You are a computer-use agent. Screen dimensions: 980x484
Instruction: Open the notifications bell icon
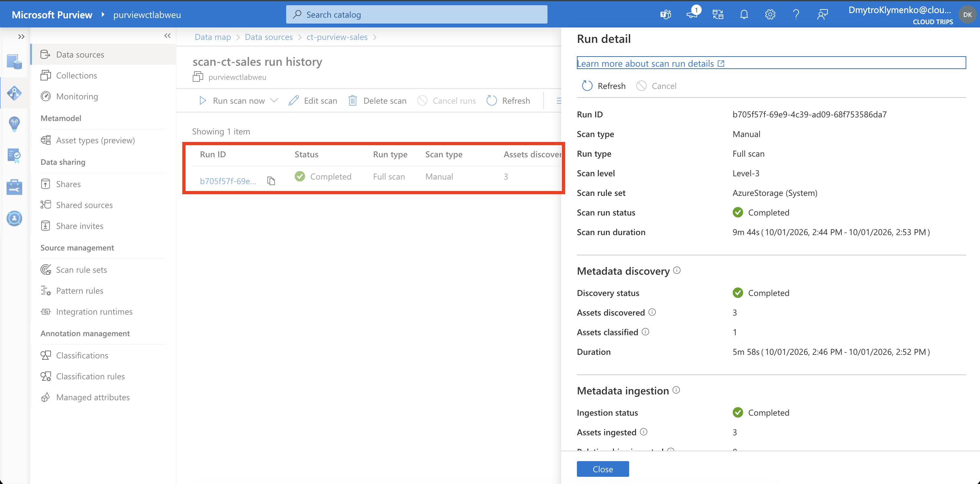[x=744, y=15]
